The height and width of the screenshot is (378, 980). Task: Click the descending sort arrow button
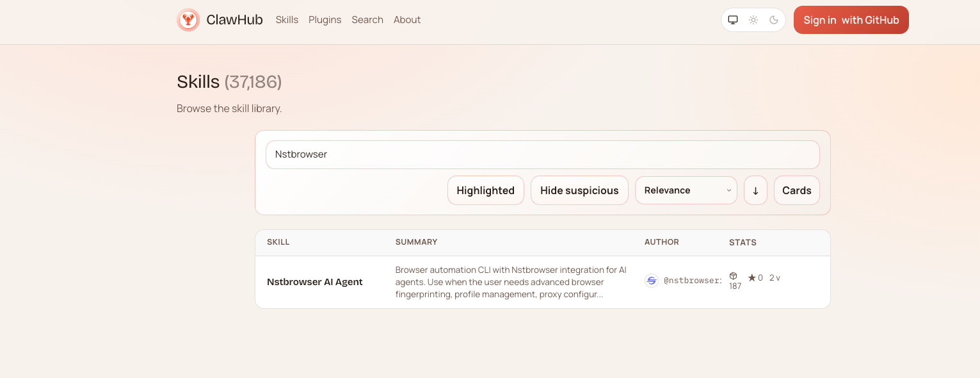[x=755, y=190]
